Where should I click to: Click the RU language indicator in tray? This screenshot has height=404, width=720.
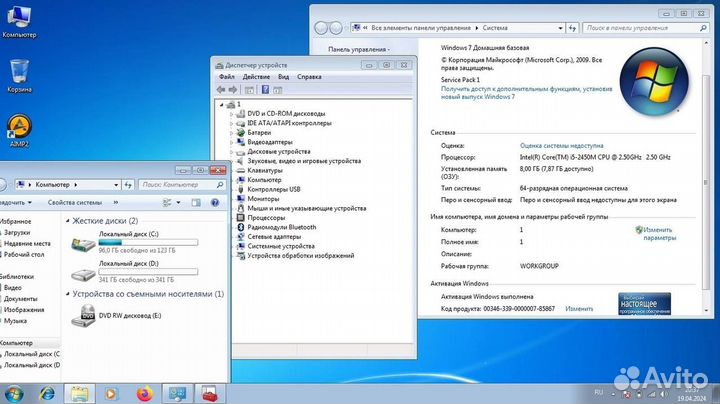(598, 392)
